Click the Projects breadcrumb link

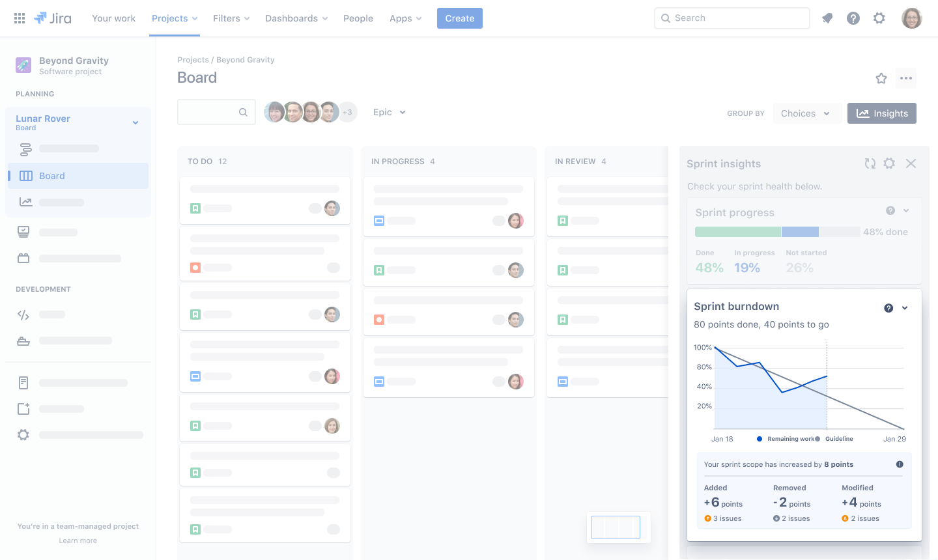[x=193, y=60]
